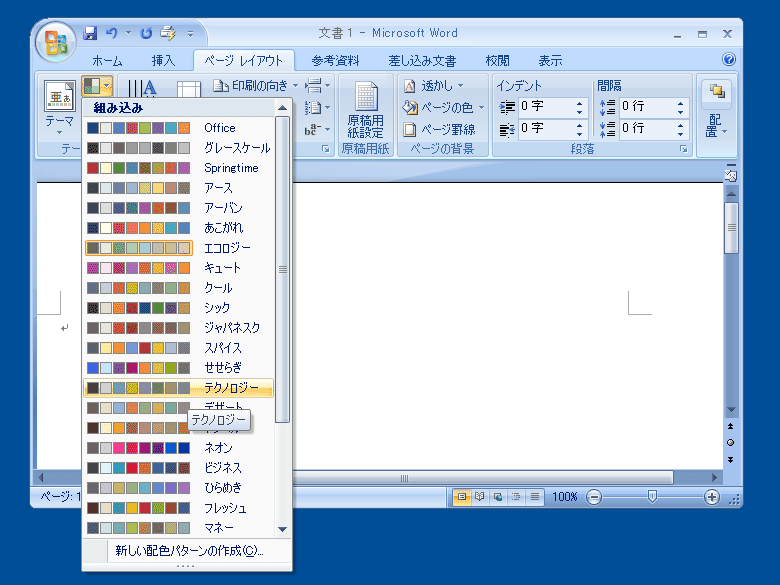780x585 pixels.
Task: Open the 配置 arrange dropdown
Action: pos(716,109)
